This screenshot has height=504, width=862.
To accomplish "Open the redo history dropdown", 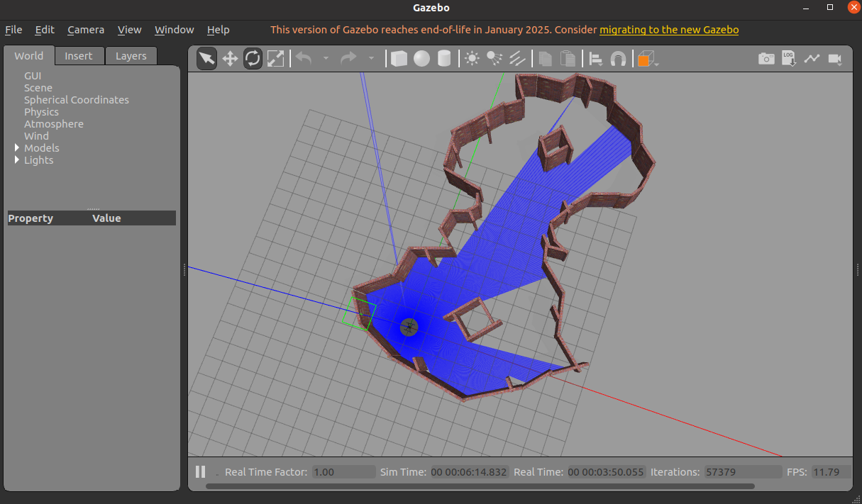I will (x=370, y=58).
